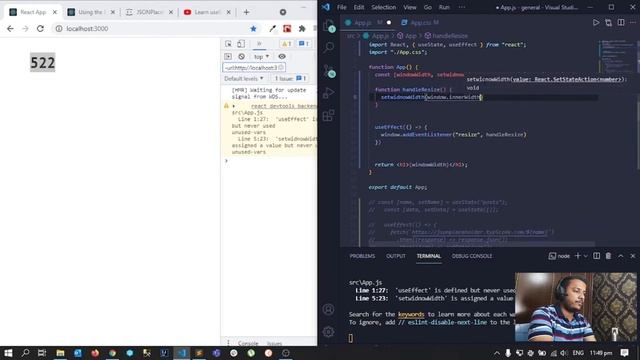Image resolution: width=640 pixels, height=360 pixels.
Task: Close the React App browser tab
Action: pyautogui.click(x=55, y=12)
